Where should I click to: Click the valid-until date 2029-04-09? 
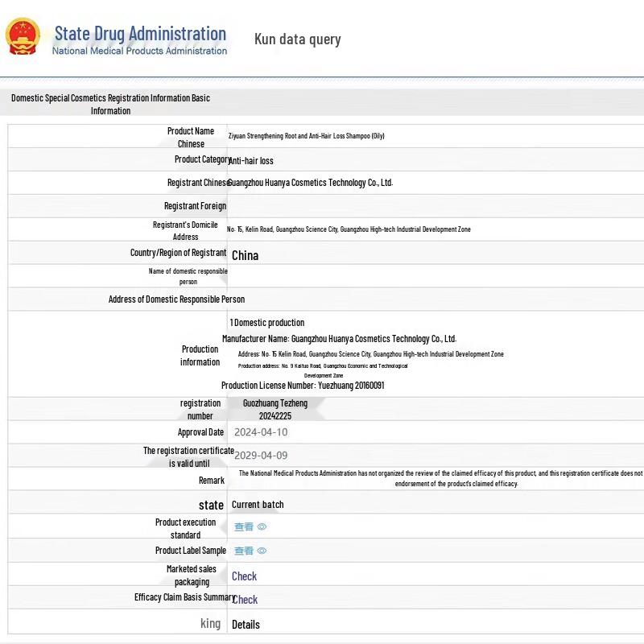tap(261, 456)
